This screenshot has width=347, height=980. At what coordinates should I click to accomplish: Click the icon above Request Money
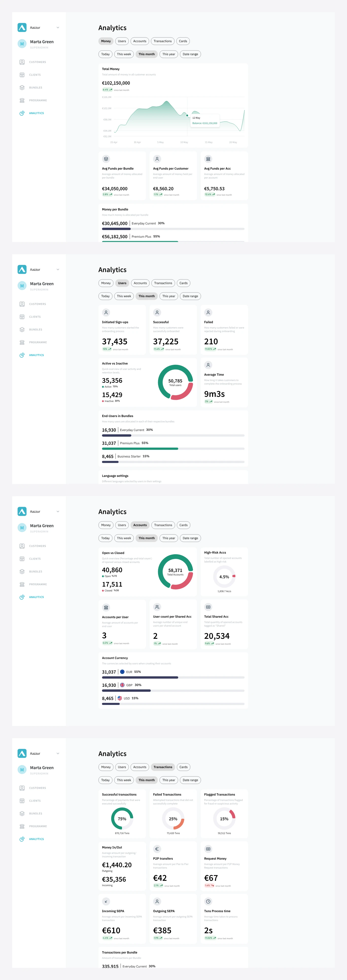click(208, 849)
